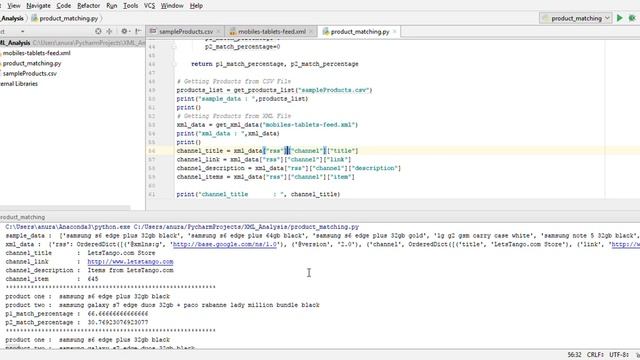Image resolution: width=640 pixels, height=360 pixels.
Task: Click the python.exe command line in console
Action: (182, 227)
